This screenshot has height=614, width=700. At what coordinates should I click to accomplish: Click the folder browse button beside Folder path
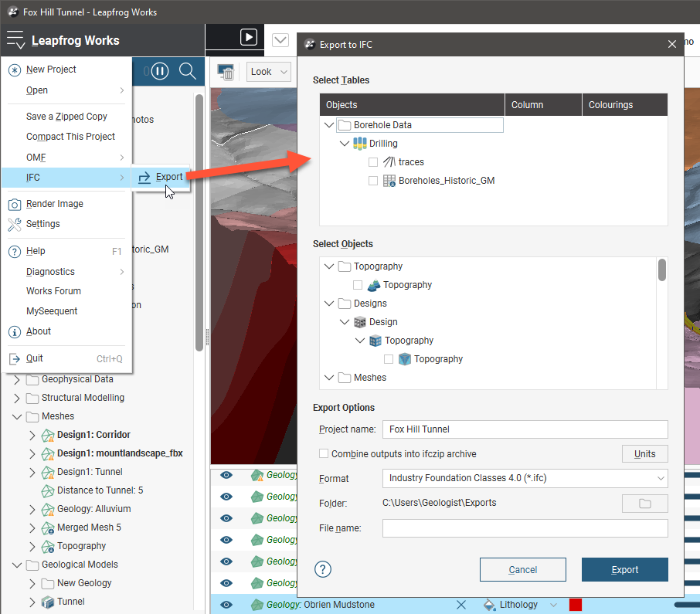[x=644, y=503]
